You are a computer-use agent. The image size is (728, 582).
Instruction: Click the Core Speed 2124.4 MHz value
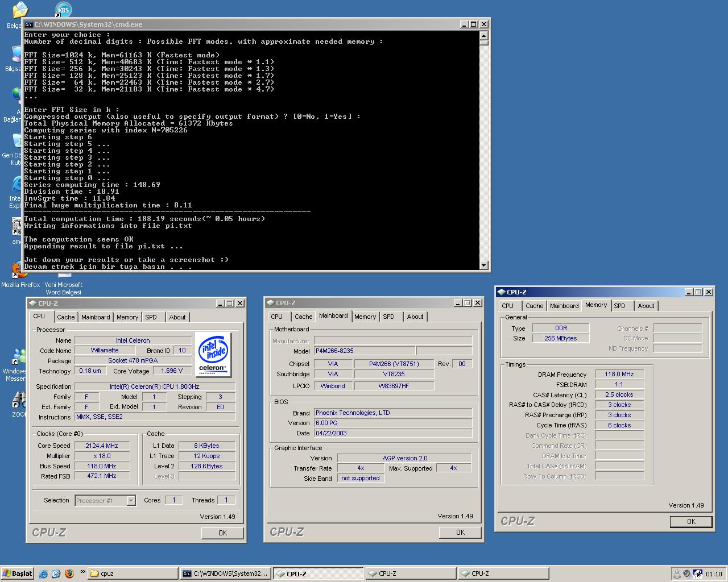click(x=102, y=446)
